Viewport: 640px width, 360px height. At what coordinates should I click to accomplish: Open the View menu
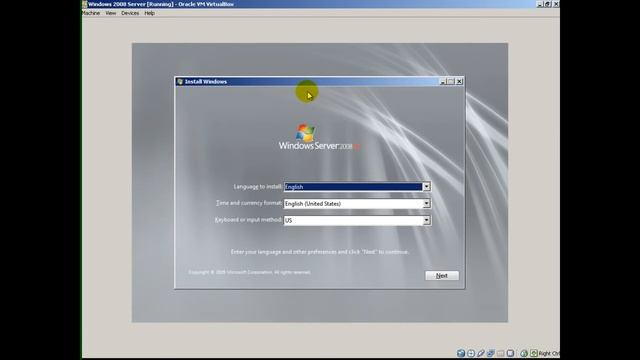[111, 13]
